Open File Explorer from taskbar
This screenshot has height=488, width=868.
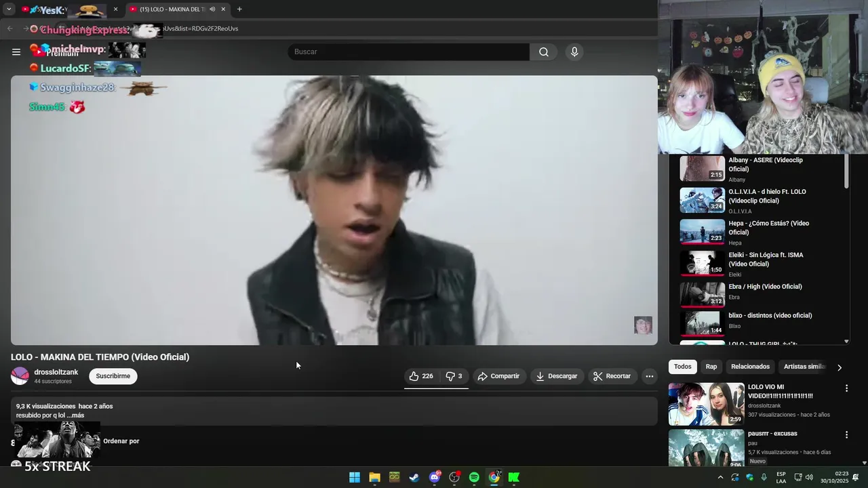coord(374,477)
